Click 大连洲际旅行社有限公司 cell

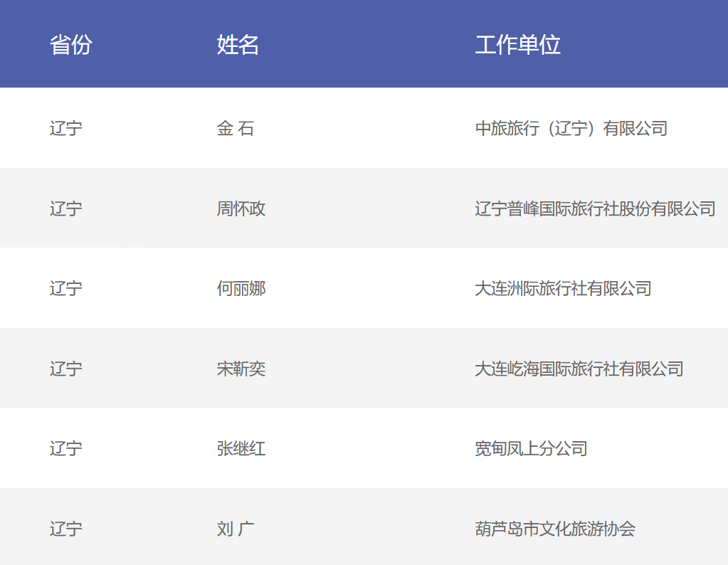(x=563, y=288)
